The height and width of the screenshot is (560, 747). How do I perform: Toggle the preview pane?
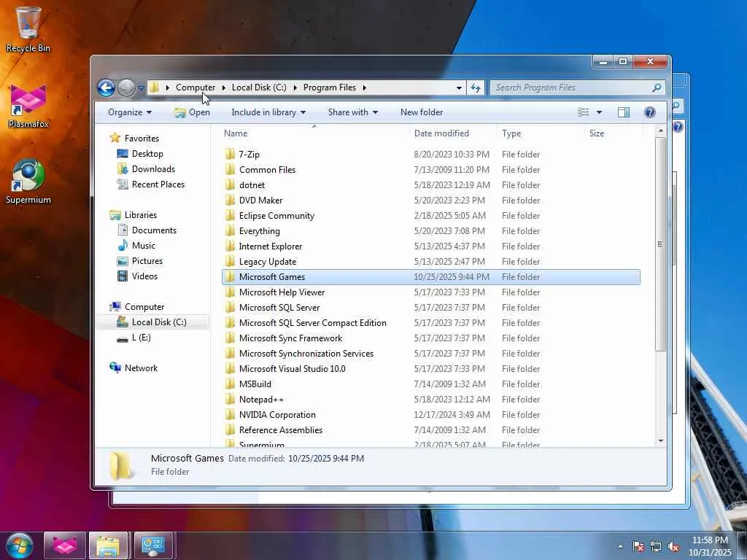pyautogui.click(x=624, y=112)
